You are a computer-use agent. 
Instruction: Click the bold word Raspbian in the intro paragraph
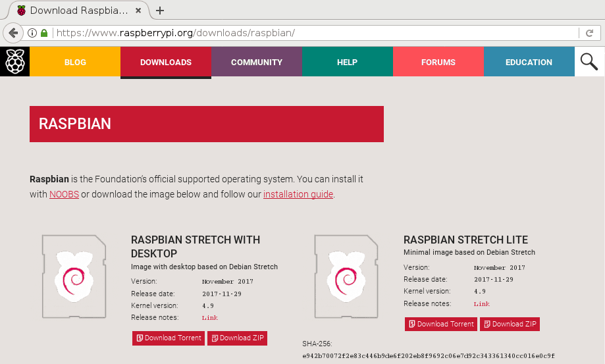click(49, 179)
